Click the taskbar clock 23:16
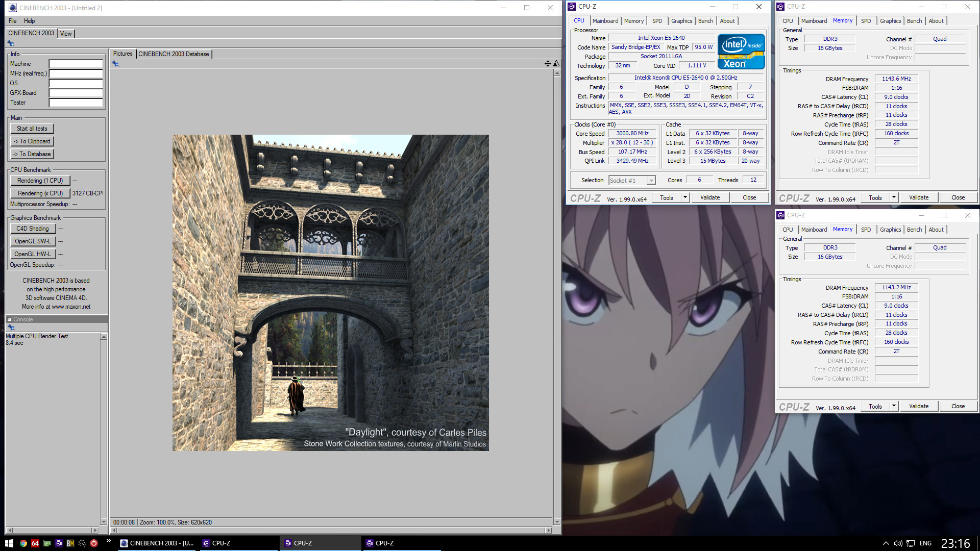 (955, 543)
